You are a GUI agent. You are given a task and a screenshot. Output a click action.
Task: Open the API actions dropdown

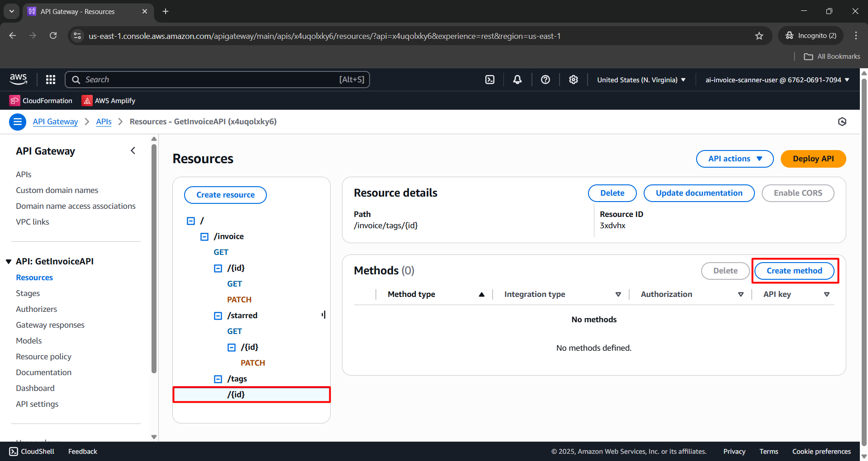pos(735,159)
